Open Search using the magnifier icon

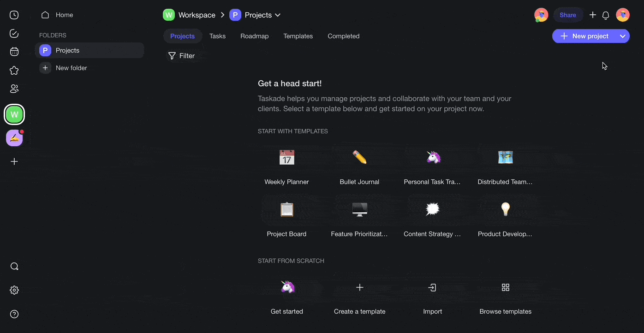14,266
